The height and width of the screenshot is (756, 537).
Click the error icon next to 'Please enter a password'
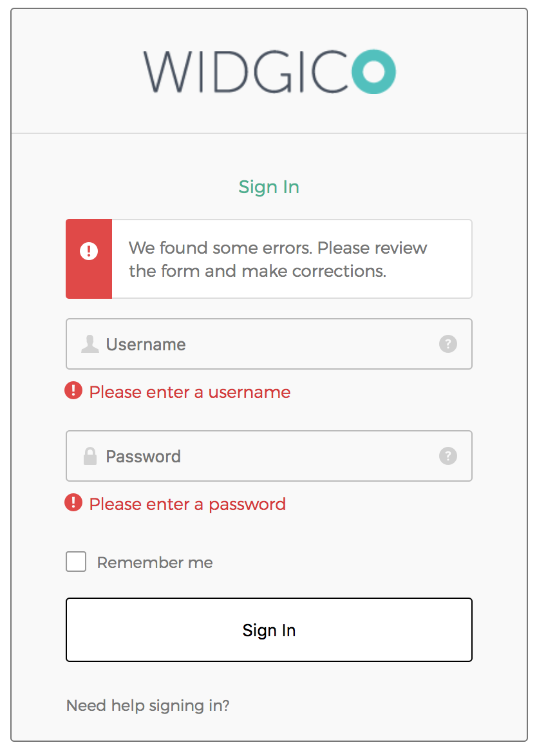[x=73, y=504]
